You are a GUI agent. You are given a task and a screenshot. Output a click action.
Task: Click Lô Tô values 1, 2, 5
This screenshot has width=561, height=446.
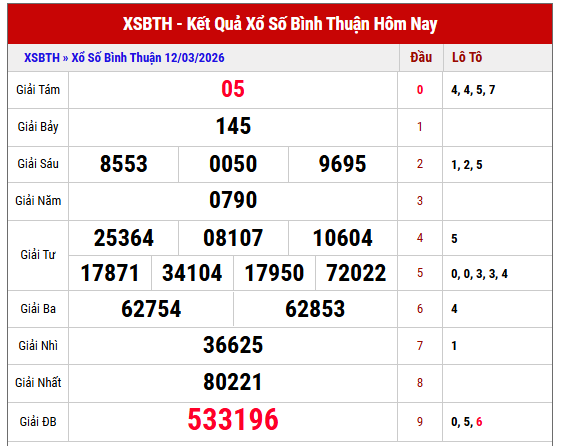467,165
